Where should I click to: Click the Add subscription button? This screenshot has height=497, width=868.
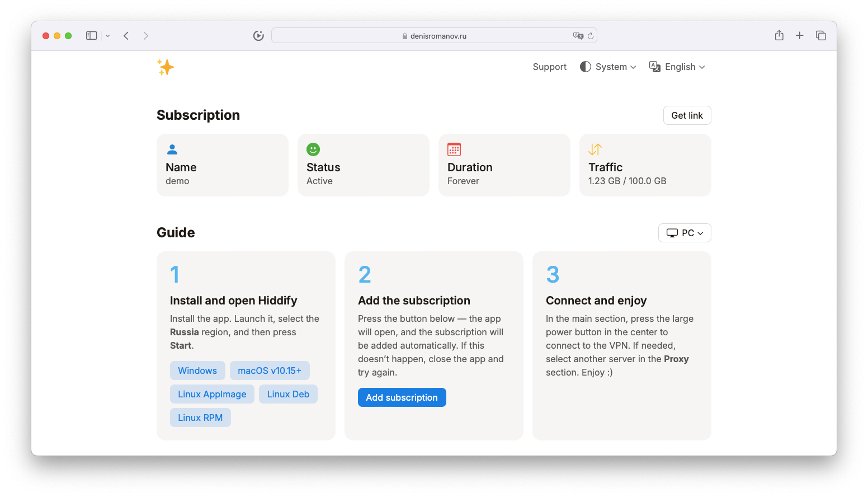402,397
